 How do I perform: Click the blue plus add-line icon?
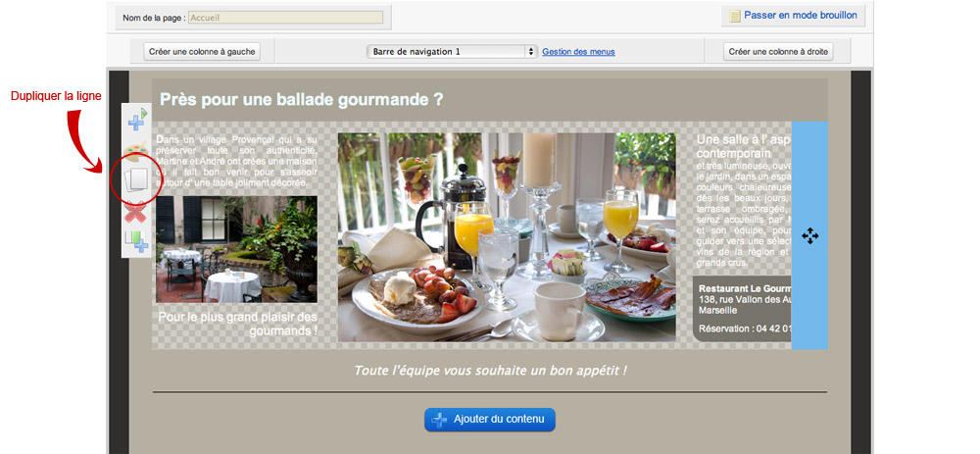[137, 120]
